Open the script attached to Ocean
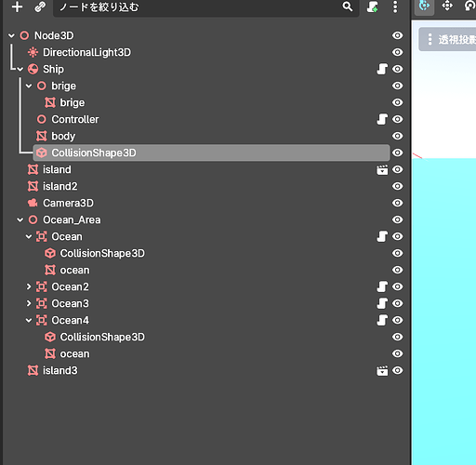The image size is (476, 465). [x=382, y=236]
